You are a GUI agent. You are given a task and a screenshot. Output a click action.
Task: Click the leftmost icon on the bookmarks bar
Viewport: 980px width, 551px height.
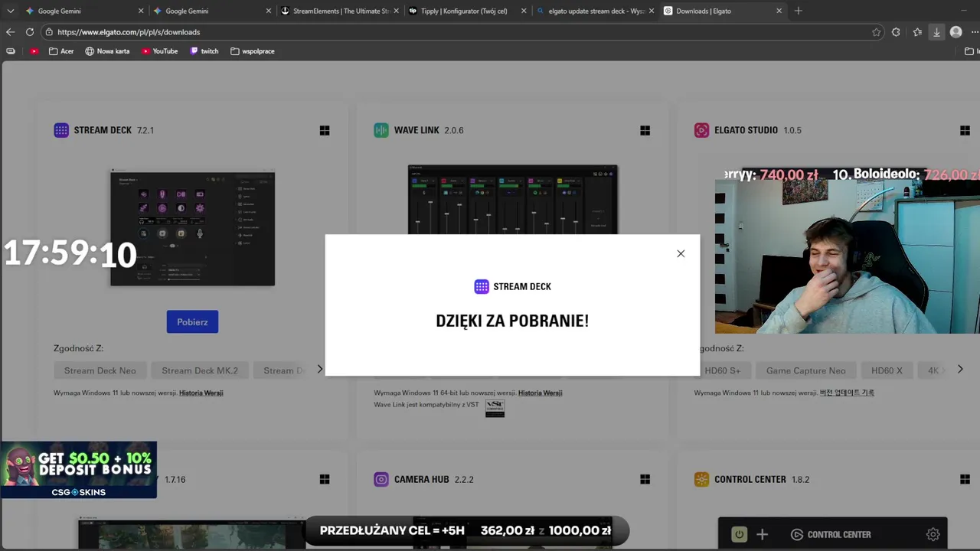pos(11,51)
